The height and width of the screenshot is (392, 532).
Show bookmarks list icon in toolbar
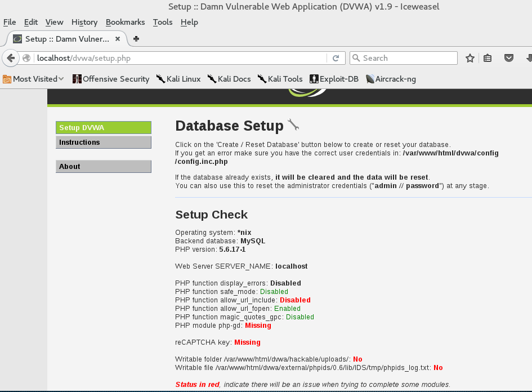point(488,59)
